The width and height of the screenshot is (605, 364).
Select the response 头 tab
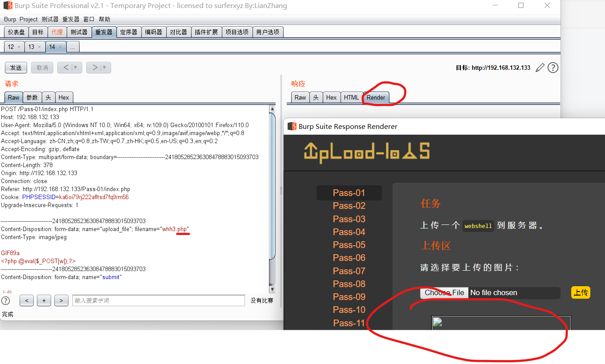[316, 97]
